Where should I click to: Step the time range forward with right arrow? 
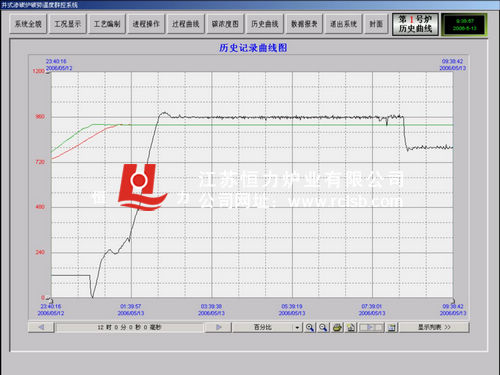point(218,327)
